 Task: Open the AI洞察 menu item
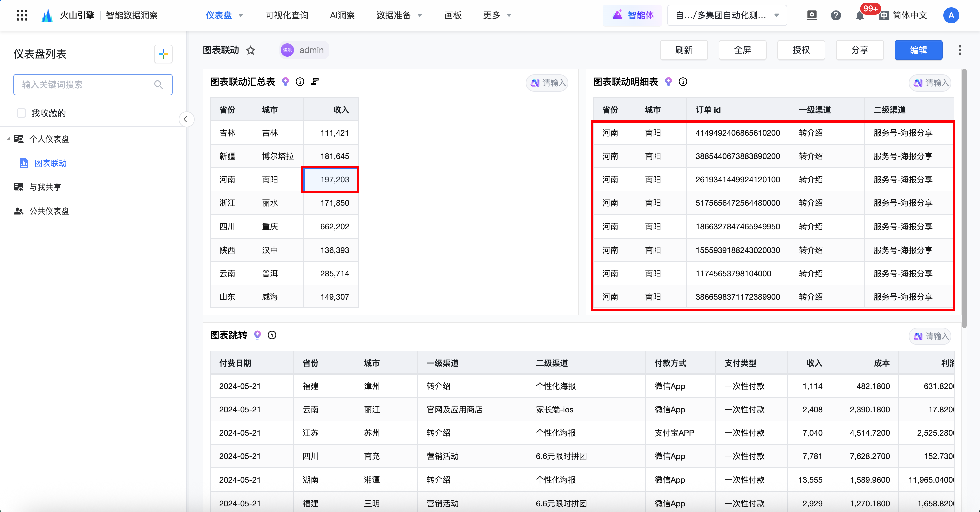coord(342,15)
